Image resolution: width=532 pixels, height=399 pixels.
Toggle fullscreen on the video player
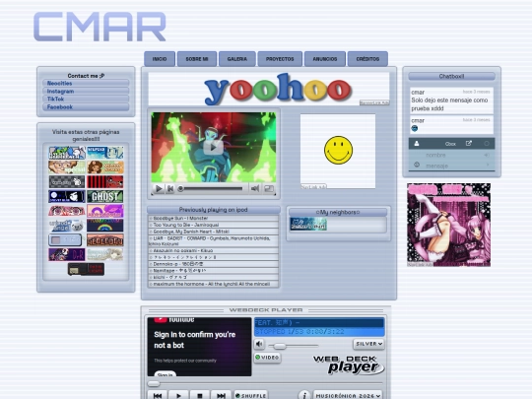(x=269, y=188)
